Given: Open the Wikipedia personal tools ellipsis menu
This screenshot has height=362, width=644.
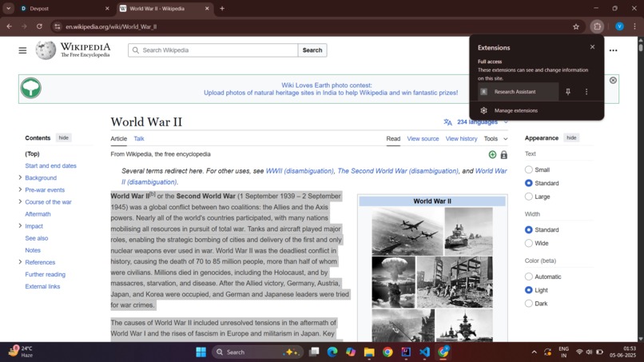Looking at the screenshot, I should [x=613, y=50].
